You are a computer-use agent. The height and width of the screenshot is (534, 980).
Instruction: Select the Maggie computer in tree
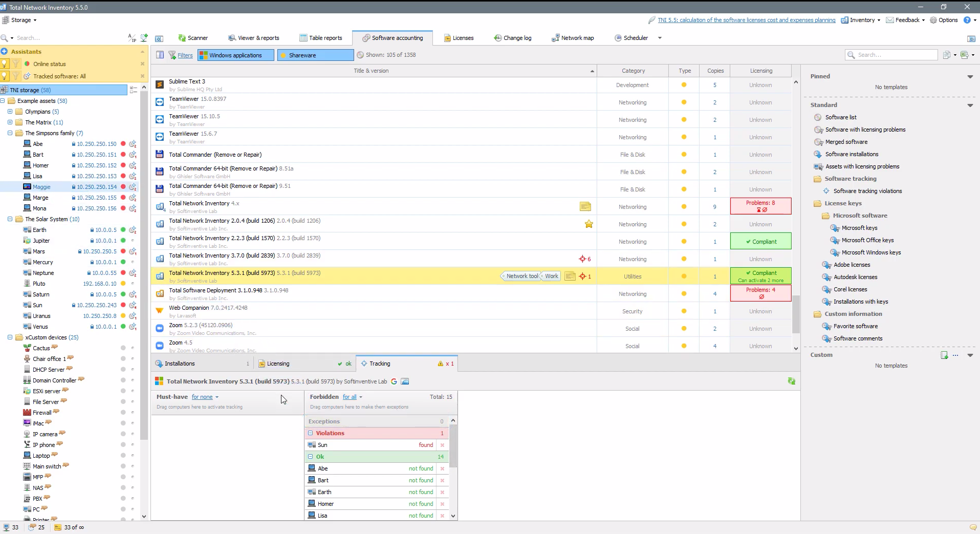point(41,187)
